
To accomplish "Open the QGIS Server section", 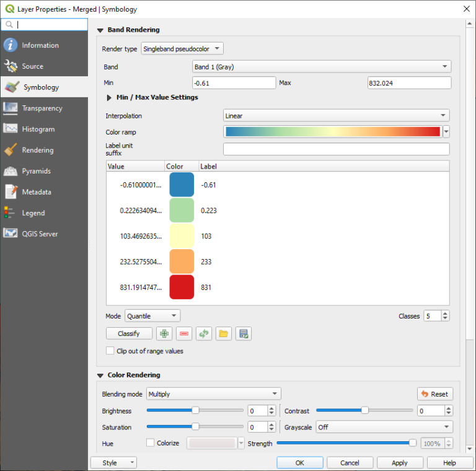I will [x=40, y=234].
